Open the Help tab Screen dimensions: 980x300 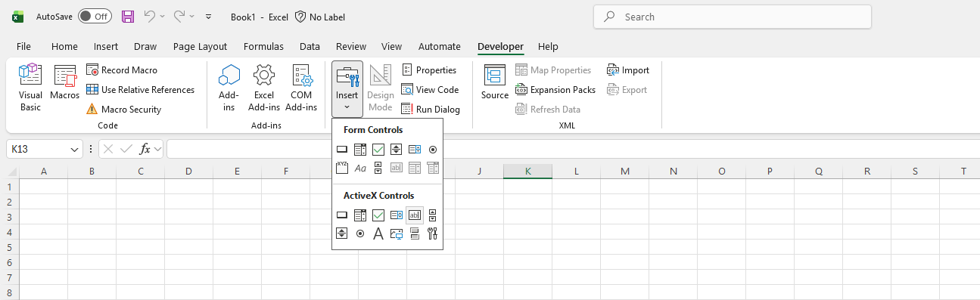(548, 46)
